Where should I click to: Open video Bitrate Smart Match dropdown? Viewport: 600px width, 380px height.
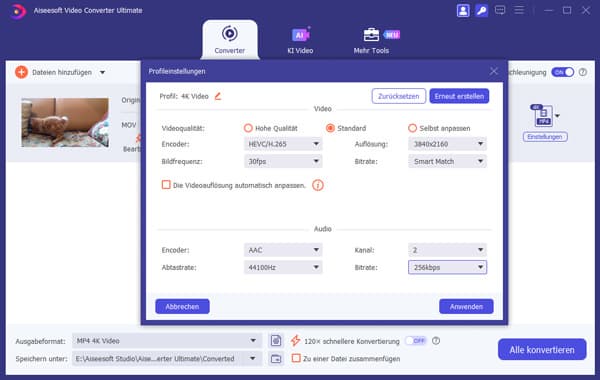tap(447, 161)
